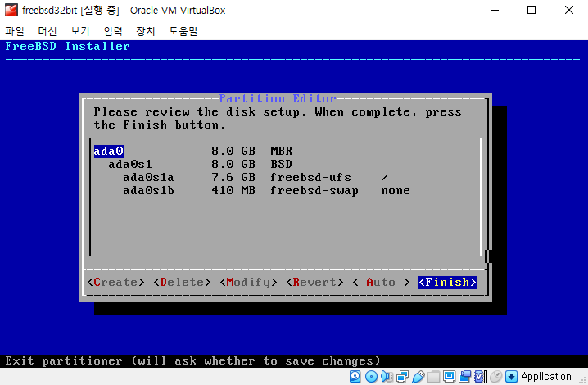Click the Delete partition button

tap(183, 282)
